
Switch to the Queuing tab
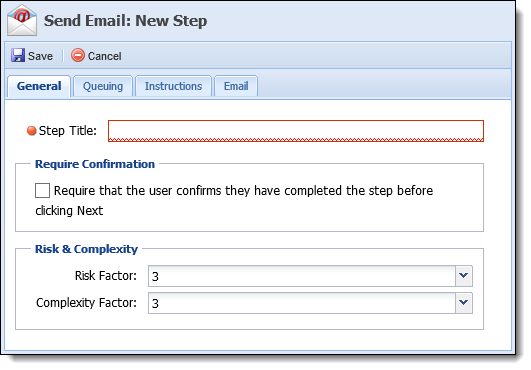(103, 86)
